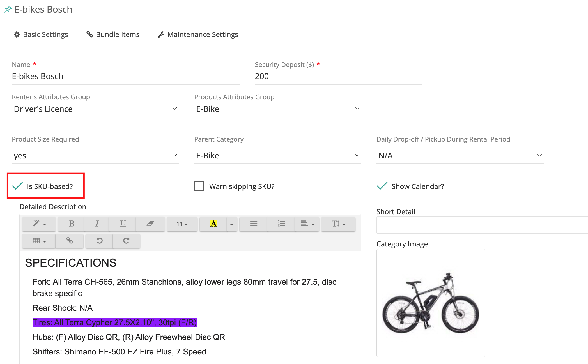Toggle italic formatting

click(x=97, y=224)
